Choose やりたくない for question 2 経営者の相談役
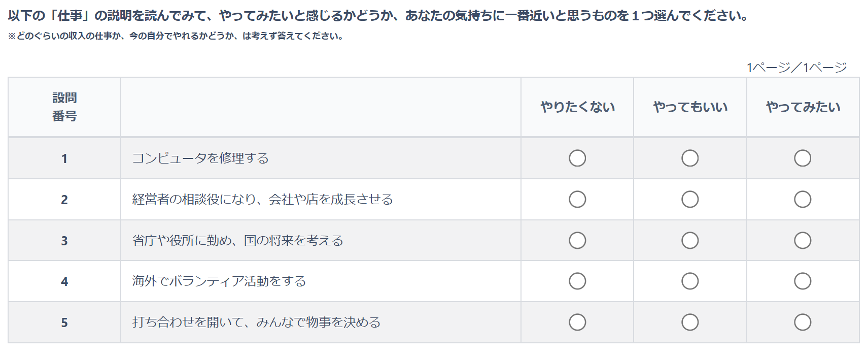The width and height of the screenshot is (868, 355). click(577, 199)
